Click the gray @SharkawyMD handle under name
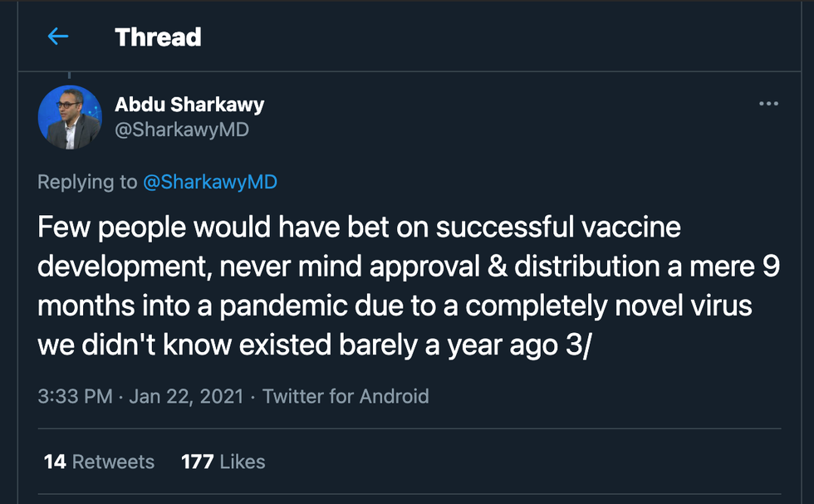The height and width of the screenshot is (504, 814). [x=181, y=130]
